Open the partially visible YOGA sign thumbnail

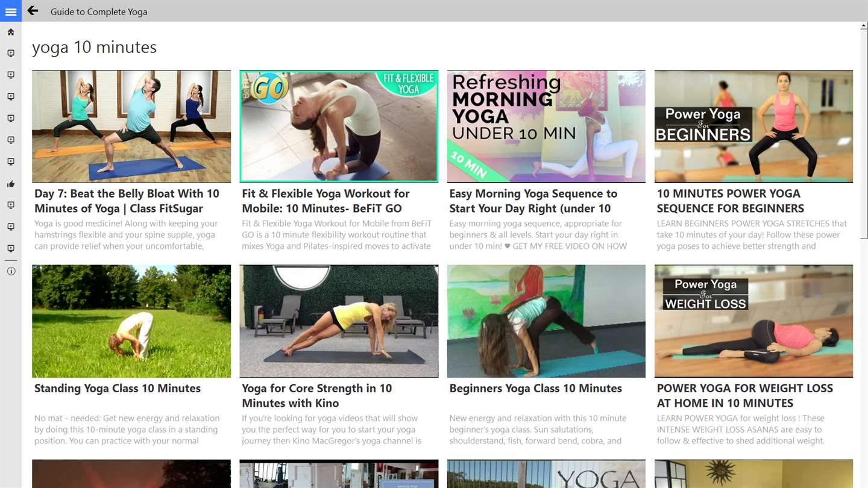[546, 474]
